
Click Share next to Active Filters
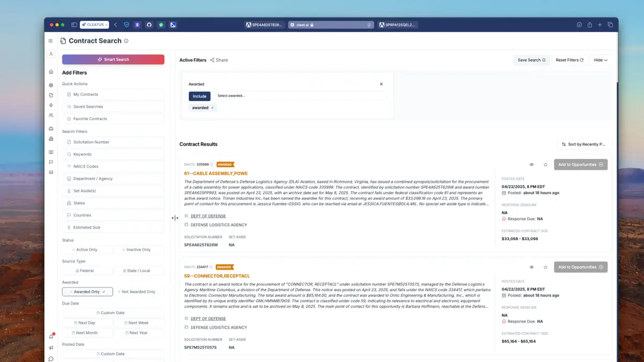pos(219,60)
